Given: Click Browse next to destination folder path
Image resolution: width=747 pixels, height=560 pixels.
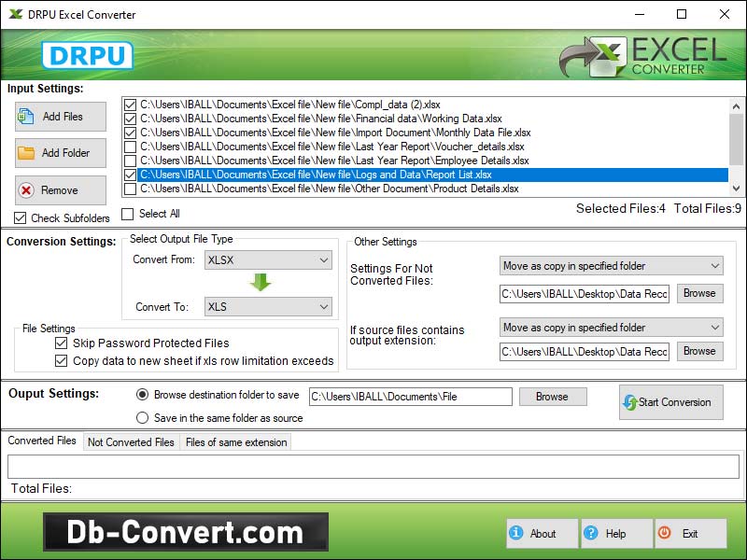Looking at the screenshot, I should [x=551, y=397].
